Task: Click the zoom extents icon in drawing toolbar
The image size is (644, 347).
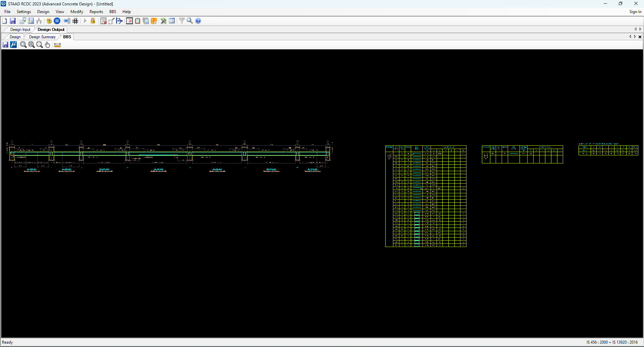Action: pyautogui.click(x=31, y=45)
